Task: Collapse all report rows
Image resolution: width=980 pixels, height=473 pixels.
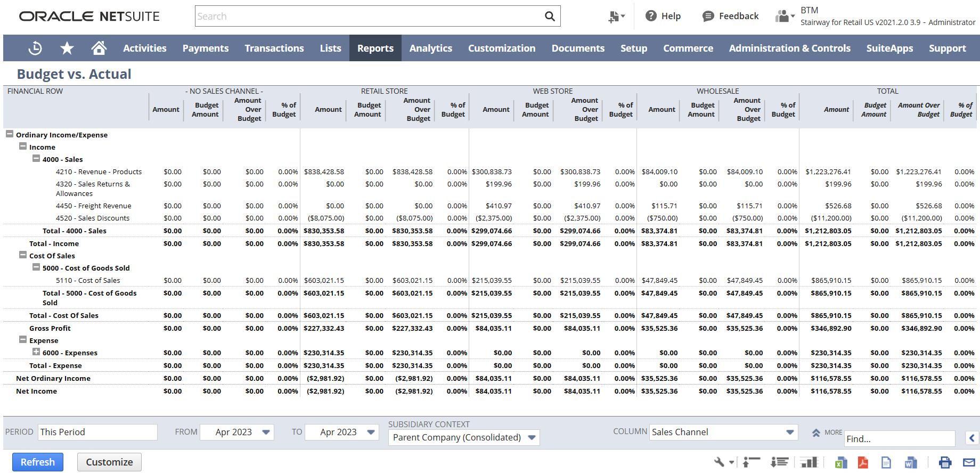Action: click(x=752, y=462)
